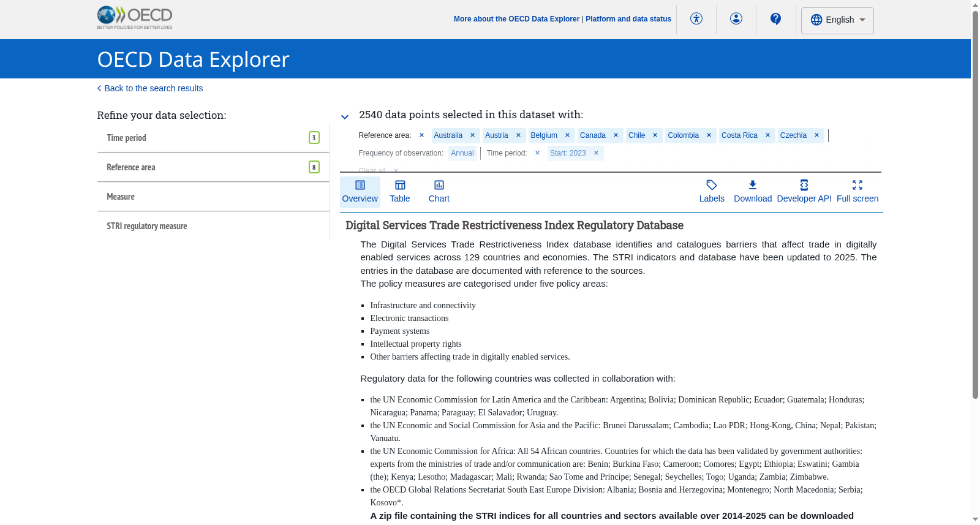Click the Payment systems list item
980x525 pixels.
tap(400, 331)
